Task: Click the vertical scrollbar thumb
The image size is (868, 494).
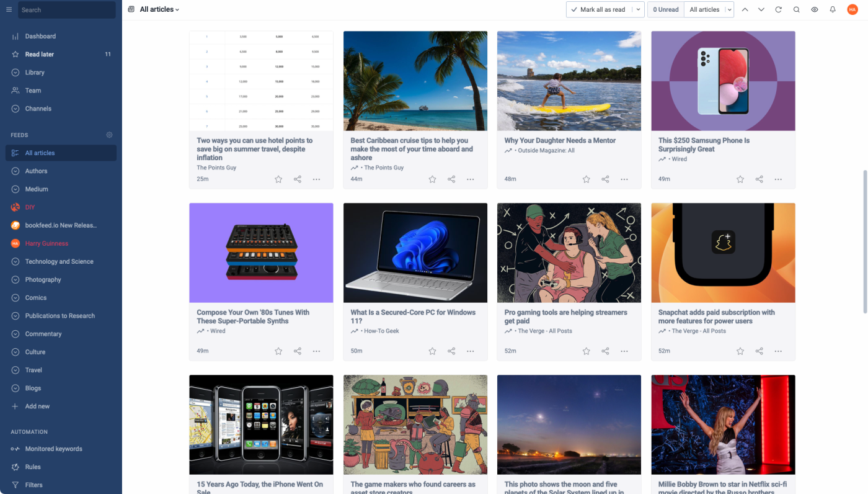Action: coord(865,242)
